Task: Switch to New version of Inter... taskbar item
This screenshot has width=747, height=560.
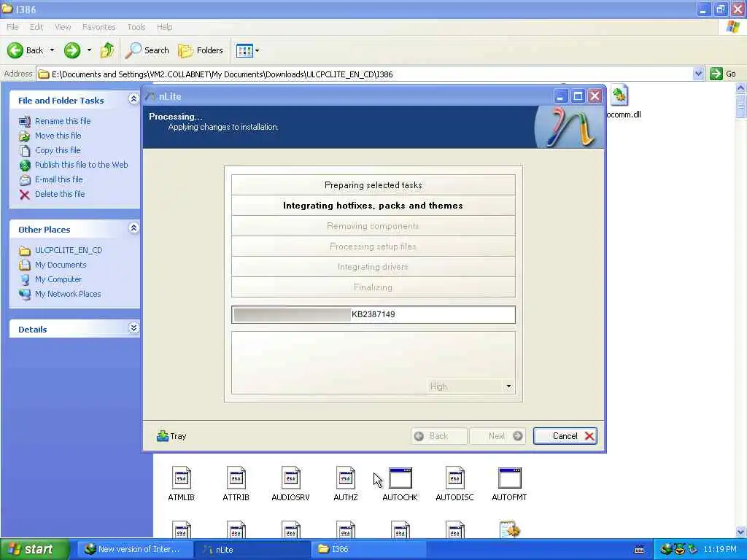Action: coord(134,549)
